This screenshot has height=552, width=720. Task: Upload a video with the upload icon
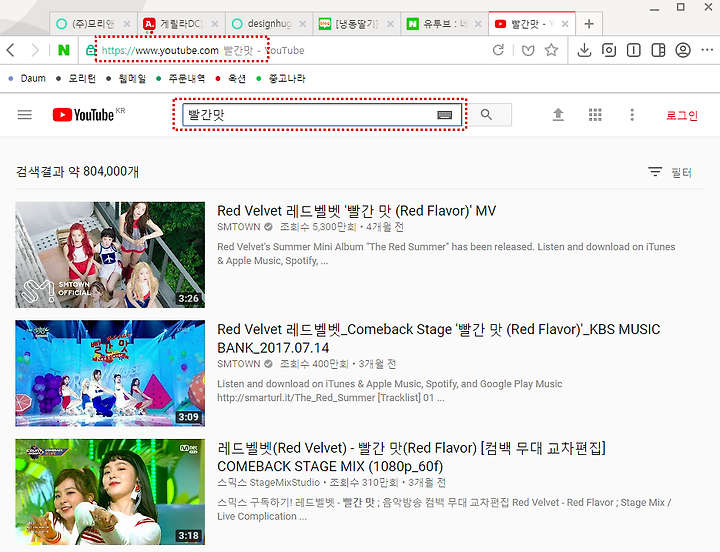coord(558,114)
